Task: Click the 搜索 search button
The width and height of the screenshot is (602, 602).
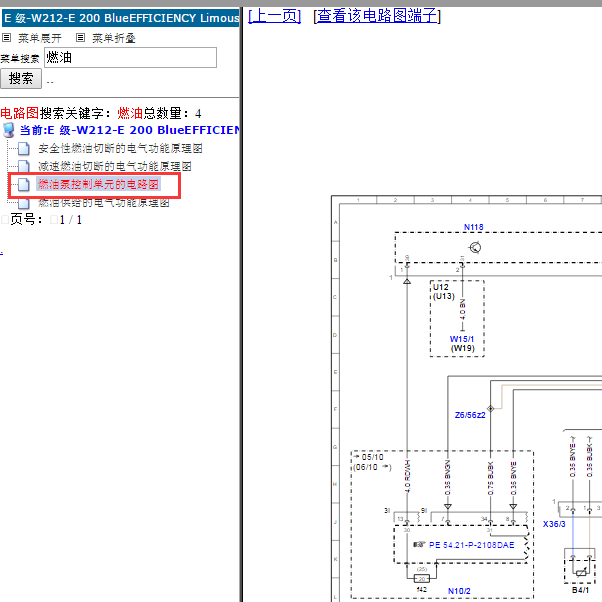Action: pos(21,79)
